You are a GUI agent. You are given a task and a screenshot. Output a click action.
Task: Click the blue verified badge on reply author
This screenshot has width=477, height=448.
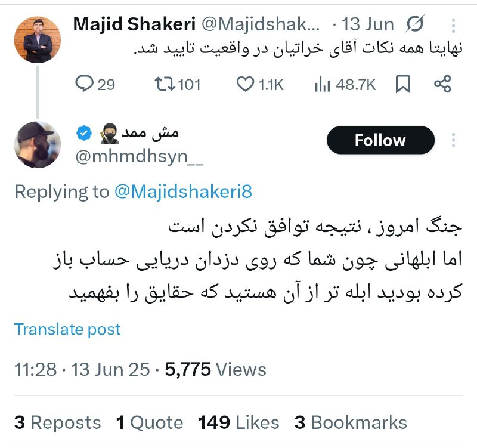coord(84,133)
